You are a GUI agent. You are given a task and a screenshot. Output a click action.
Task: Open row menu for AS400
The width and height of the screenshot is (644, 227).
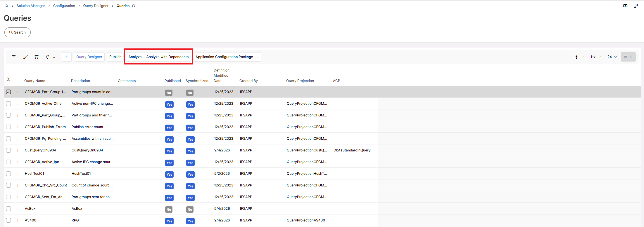pyautogui.click(x=18, y=220)
